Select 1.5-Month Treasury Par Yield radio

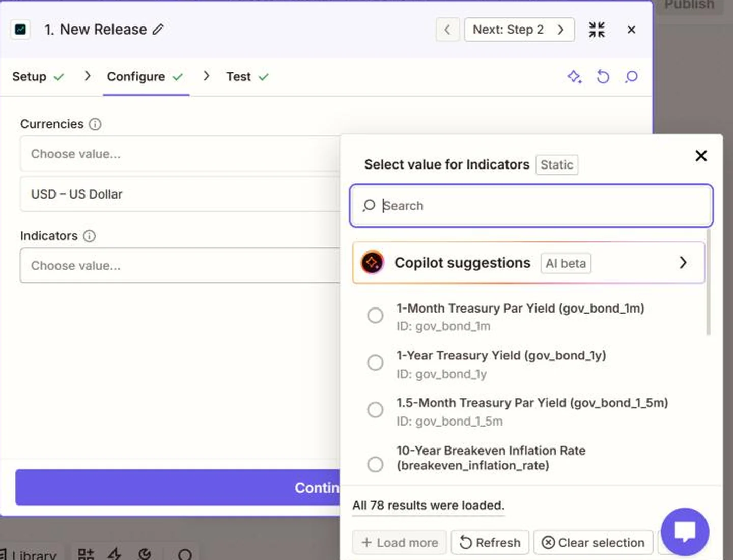click(375, 410)
